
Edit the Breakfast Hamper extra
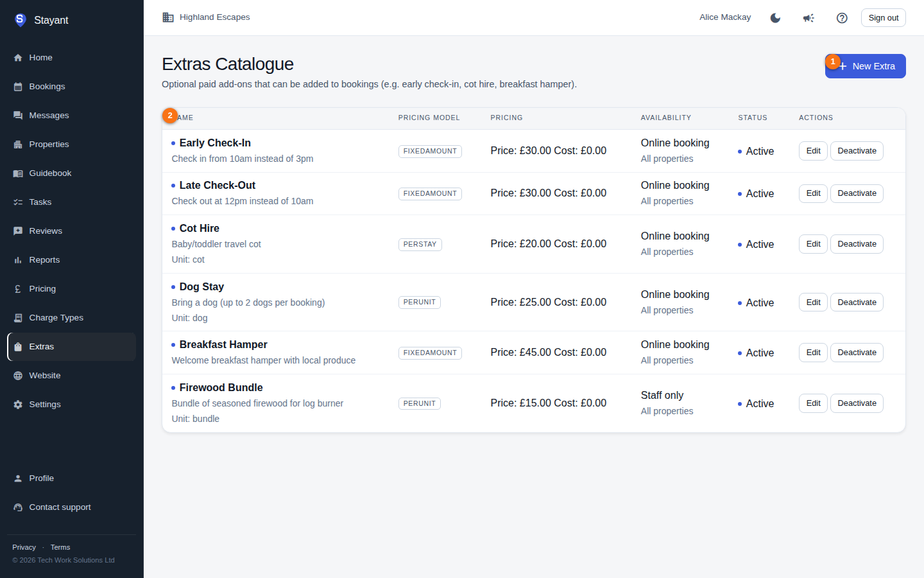pyautogui.click(x=813, y=353)
